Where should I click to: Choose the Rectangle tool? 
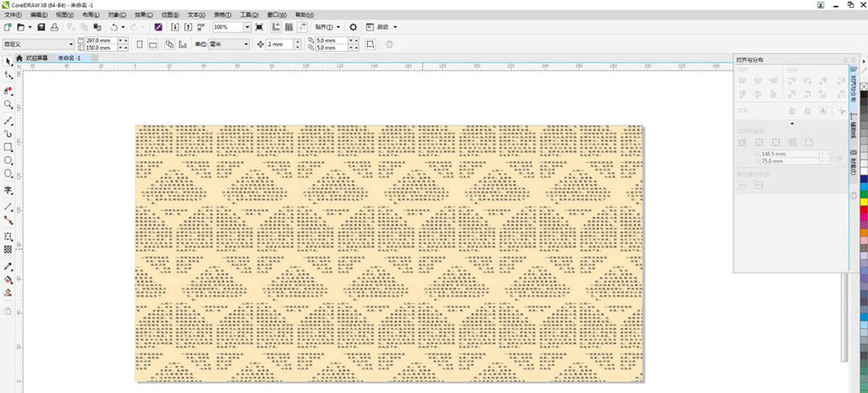tap(8, 147)
